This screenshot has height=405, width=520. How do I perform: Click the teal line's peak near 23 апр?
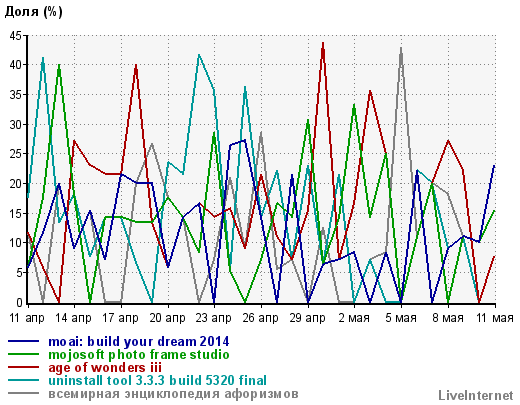(199, 55)
